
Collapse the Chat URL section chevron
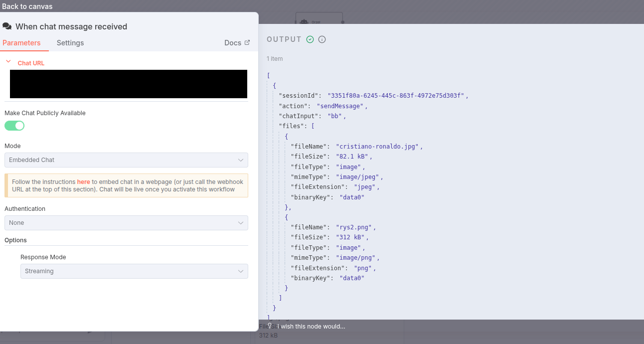tap(8, 62)
